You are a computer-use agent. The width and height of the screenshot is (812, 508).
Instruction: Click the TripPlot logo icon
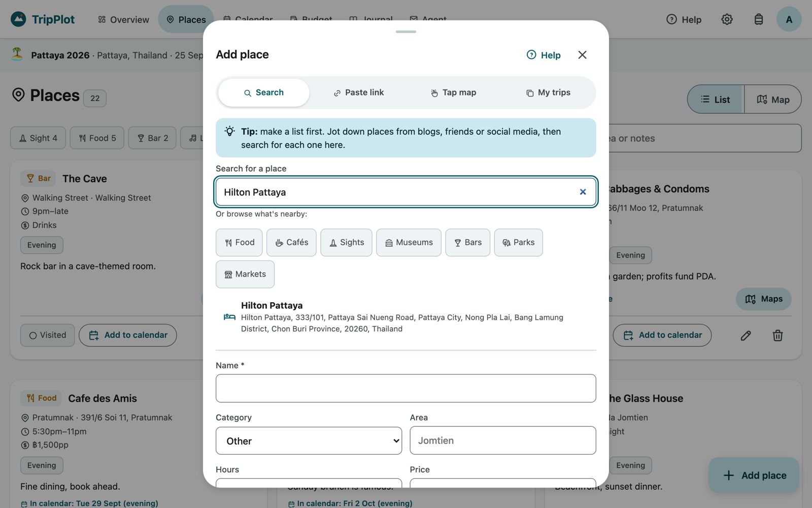coord(18,19)
